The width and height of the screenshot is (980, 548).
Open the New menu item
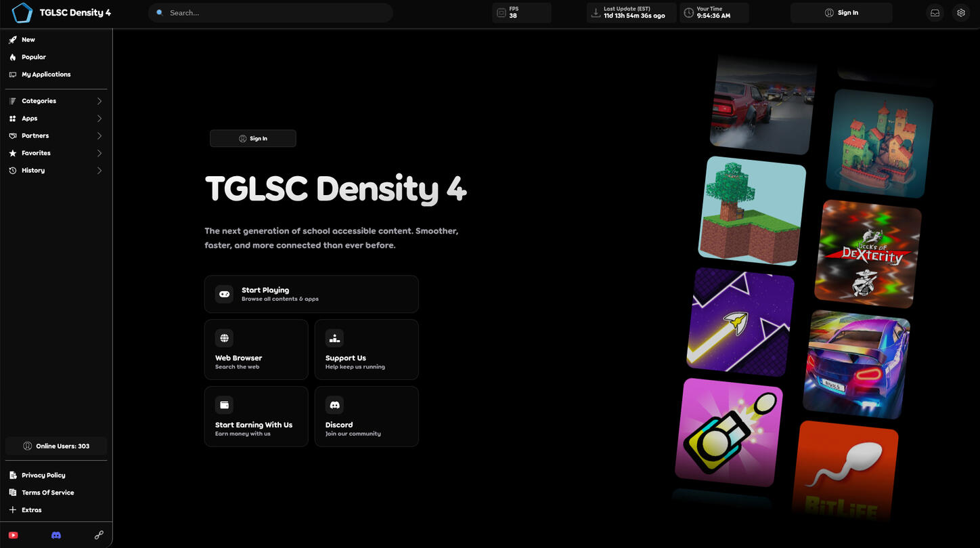click(x=28, y=40)
